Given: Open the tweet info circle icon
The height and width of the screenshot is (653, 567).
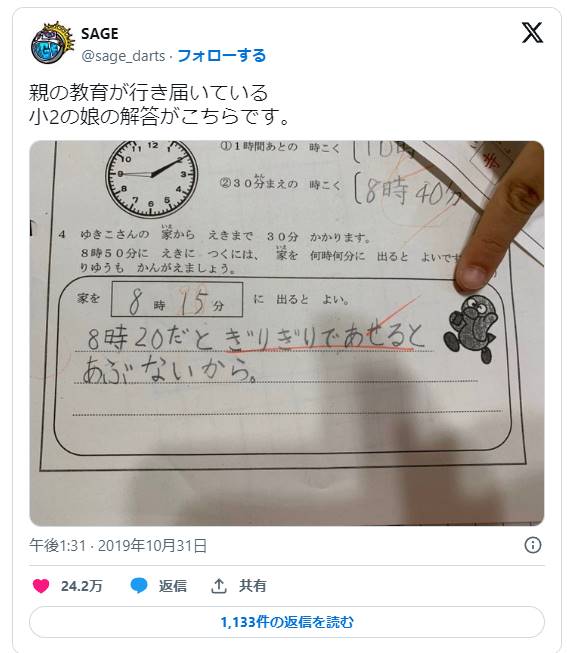Looking at the screenshot, I should [x=532, y=545].
